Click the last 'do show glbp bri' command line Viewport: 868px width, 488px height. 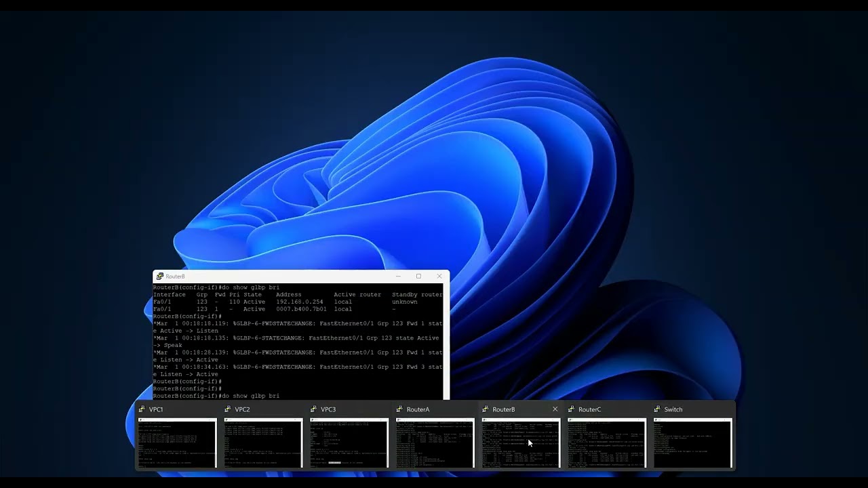pyautogui.click(x=216, y=396)
